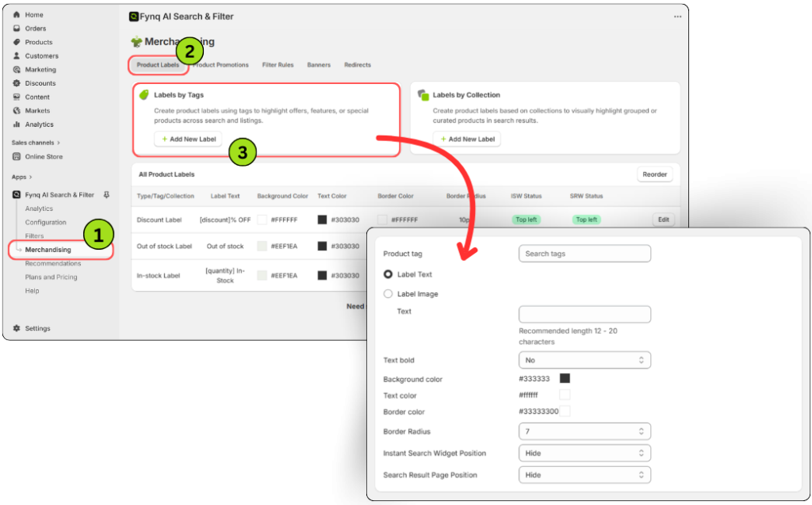This screenshot has width=812, height=505.
Task: Open Recommendations in the app submenu
Action: pos(53,264)
